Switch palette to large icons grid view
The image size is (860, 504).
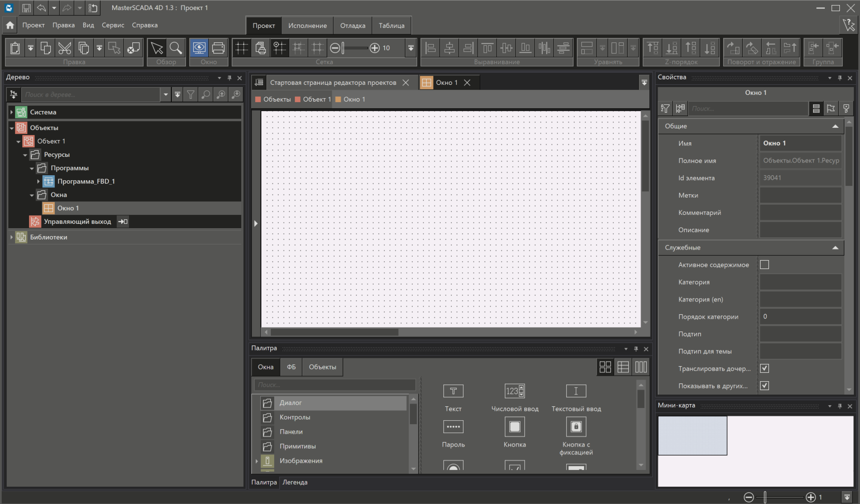(605, 367)
